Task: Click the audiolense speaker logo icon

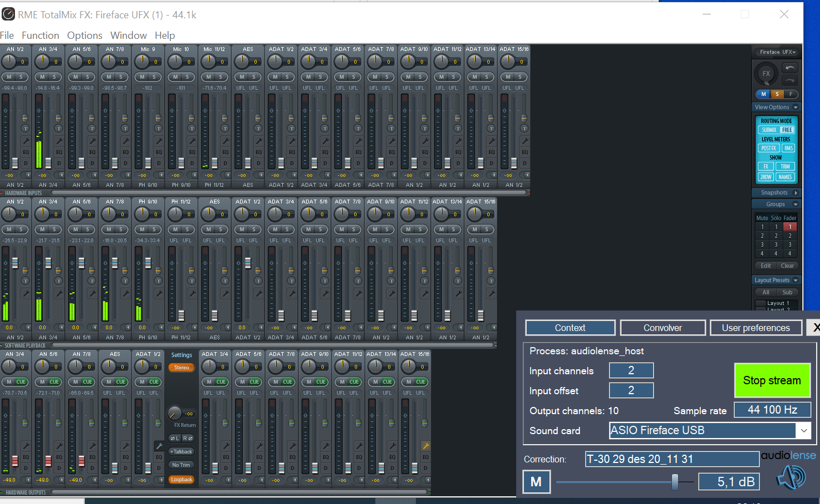Action: tap(791, 477)
